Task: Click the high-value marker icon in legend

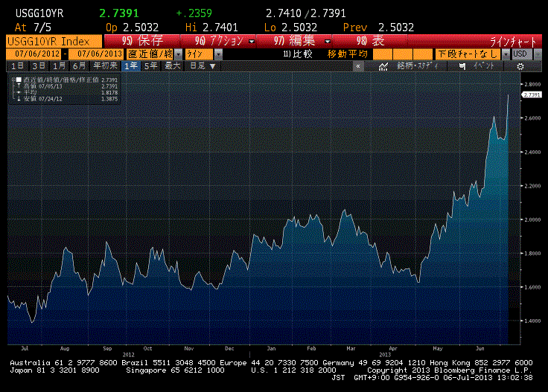Action: click(x=19, y=86)
